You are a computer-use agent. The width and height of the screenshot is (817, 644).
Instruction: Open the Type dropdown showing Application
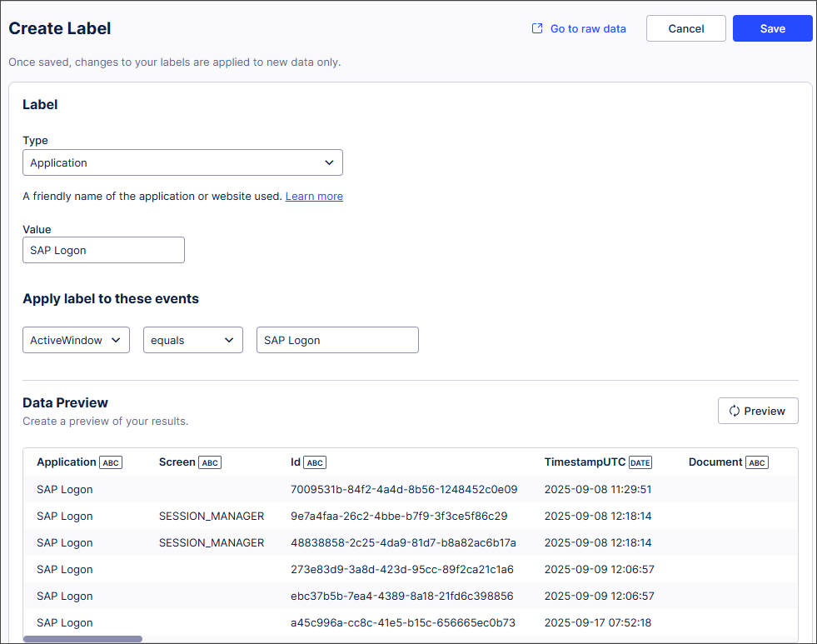(182, 162)
